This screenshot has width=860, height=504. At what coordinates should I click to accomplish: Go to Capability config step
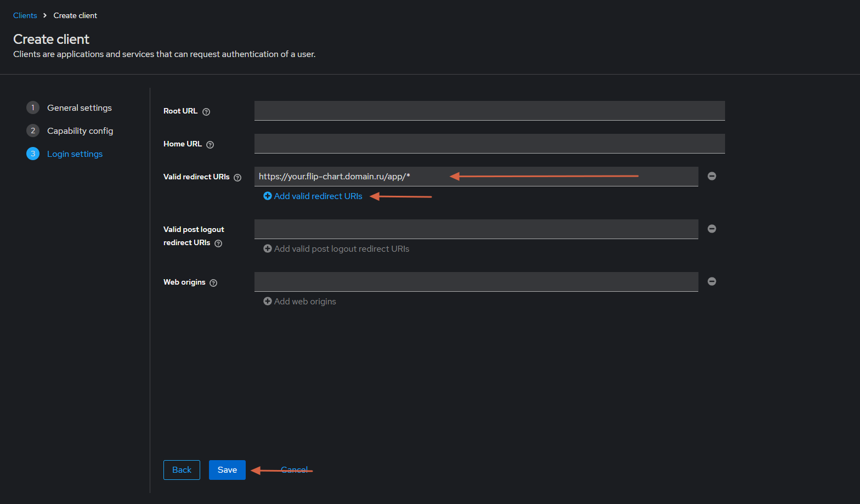pos(80,131)
